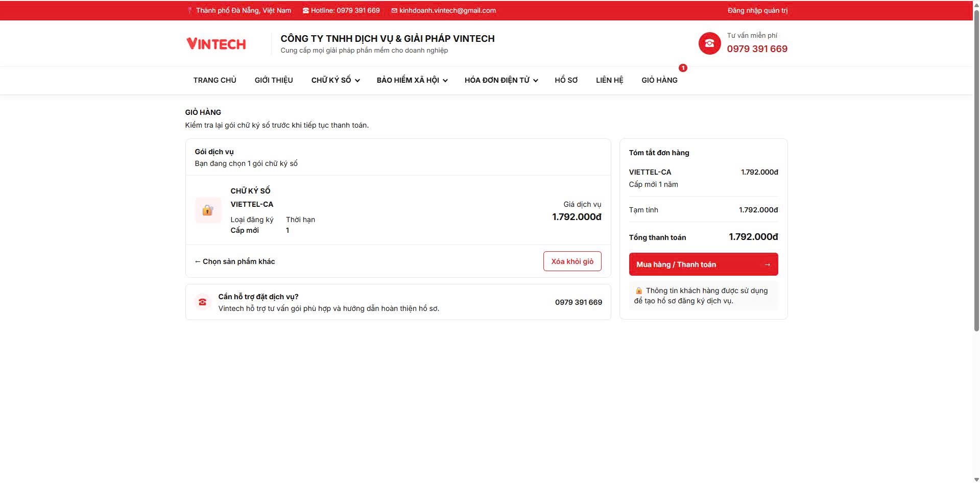The height and width of the screenshot is (483, 980).
Task: Click the lock product icon for VIETTEL-CA
Action: tap(208, 210)
